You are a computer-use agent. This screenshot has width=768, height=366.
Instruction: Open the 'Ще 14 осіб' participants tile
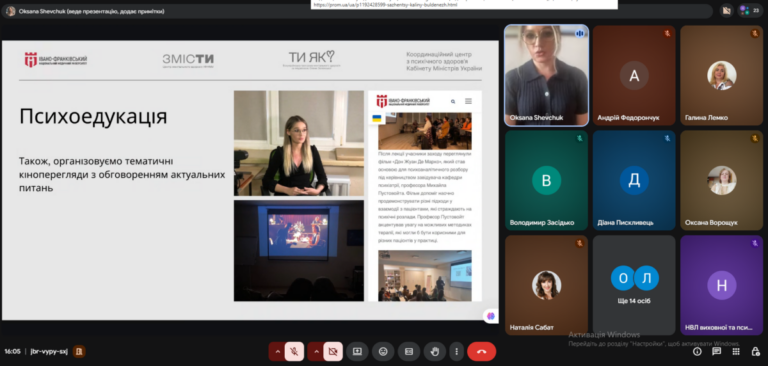point(634,285)
